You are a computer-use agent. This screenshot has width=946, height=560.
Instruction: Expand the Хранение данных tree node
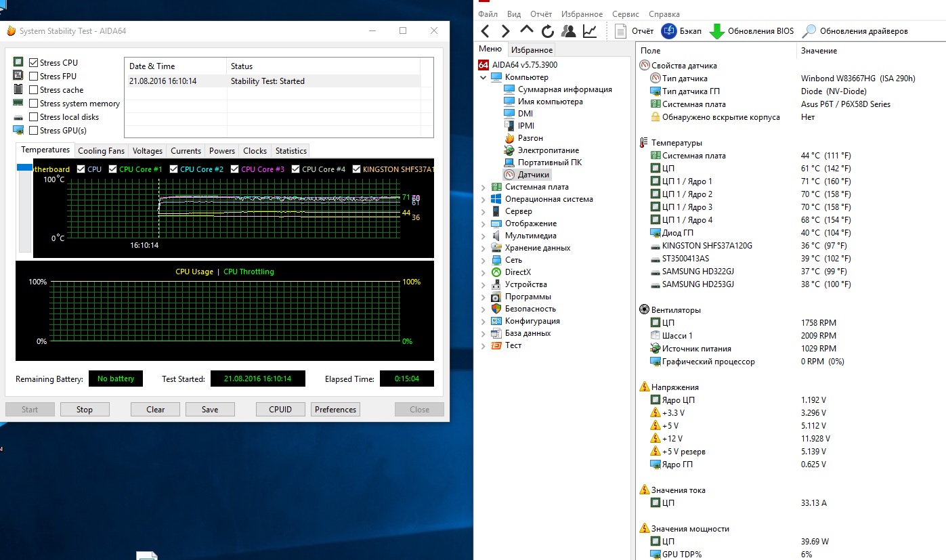click(x=483, y=248)
